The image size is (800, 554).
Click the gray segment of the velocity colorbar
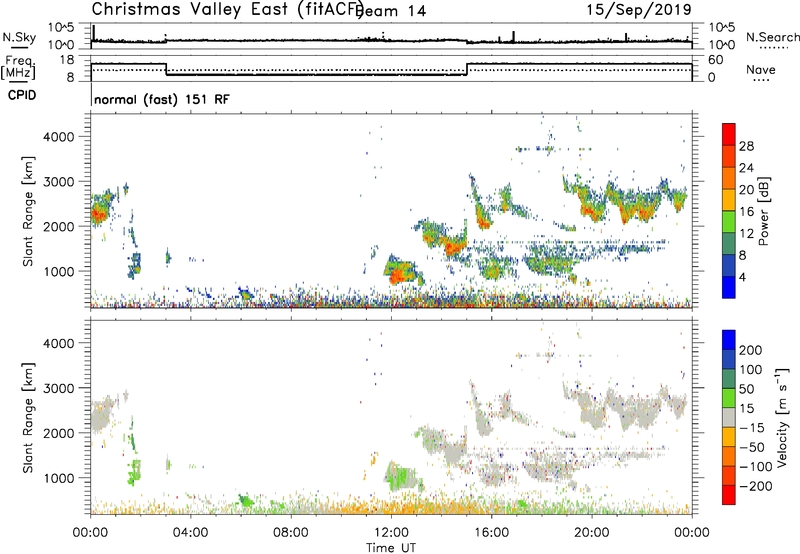coord(729,417)
